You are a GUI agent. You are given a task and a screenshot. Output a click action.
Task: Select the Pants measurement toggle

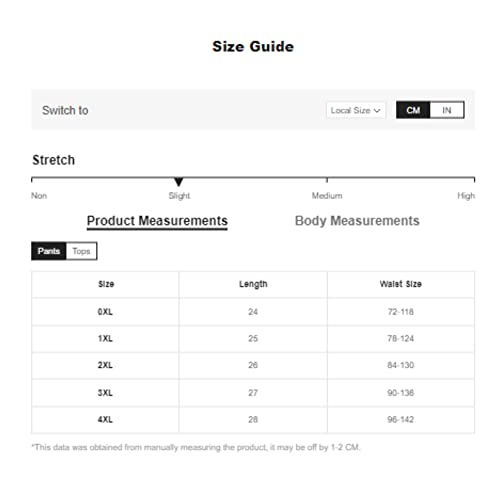(49, 251)
